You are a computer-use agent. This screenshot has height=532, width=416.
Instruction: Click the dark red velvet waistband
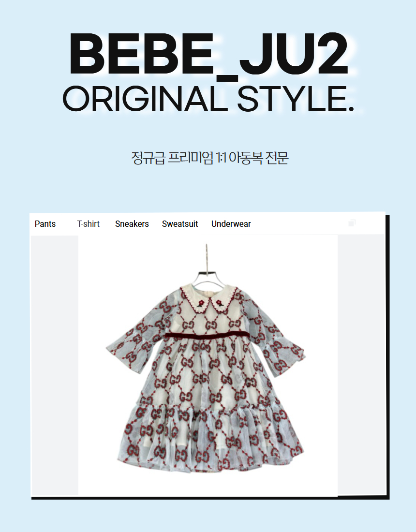point(207,336)
